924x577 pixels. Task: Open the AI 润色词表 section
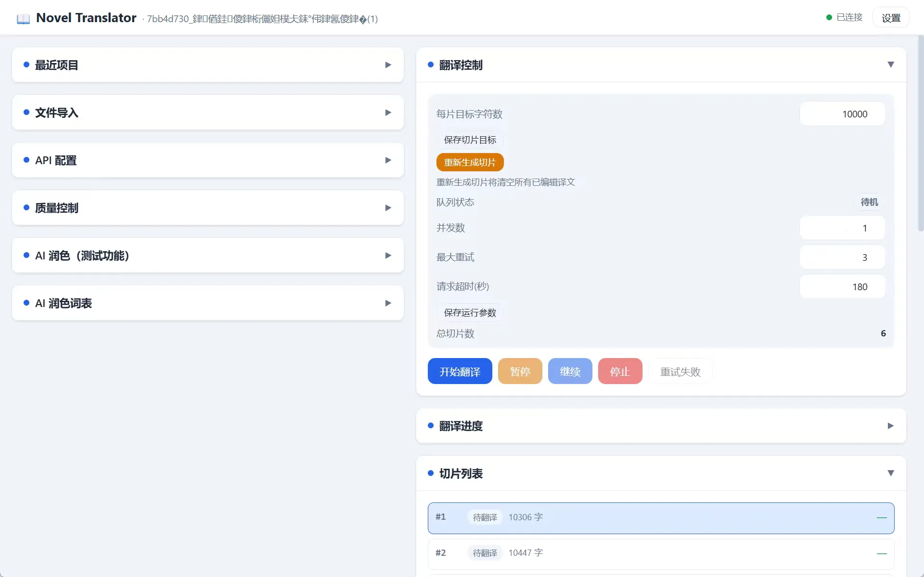coord(208,303)
